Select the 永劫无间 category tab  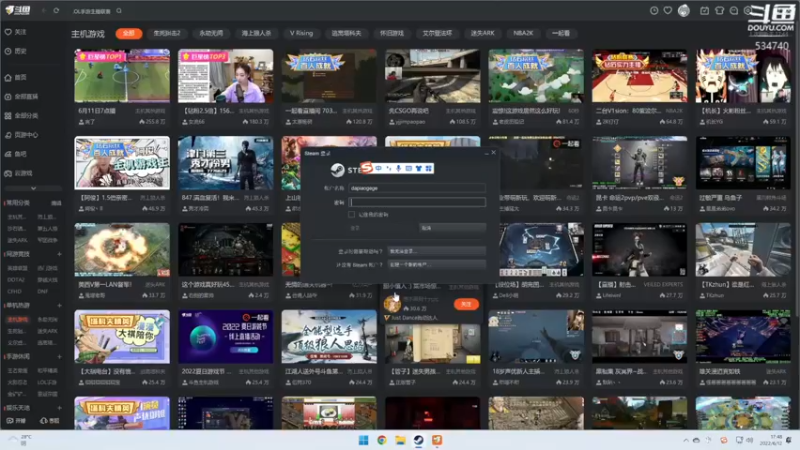[211, 33]
